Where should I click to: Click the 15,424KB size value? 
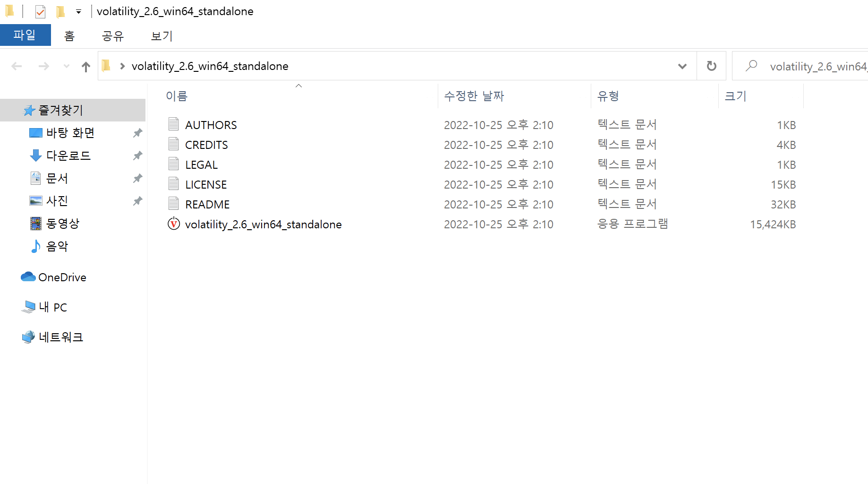click(x=773, y=225)
